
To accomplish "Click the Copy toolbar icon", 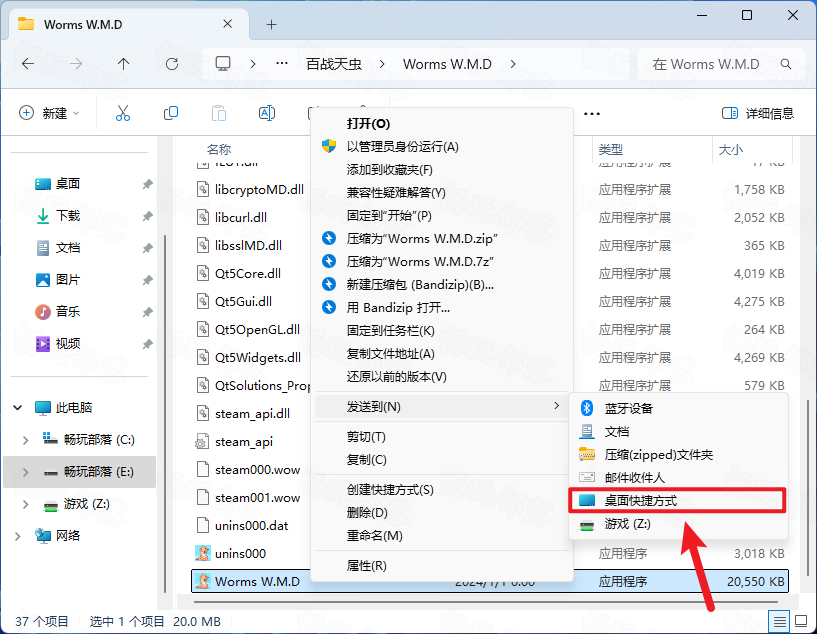I will click(171, 113).
